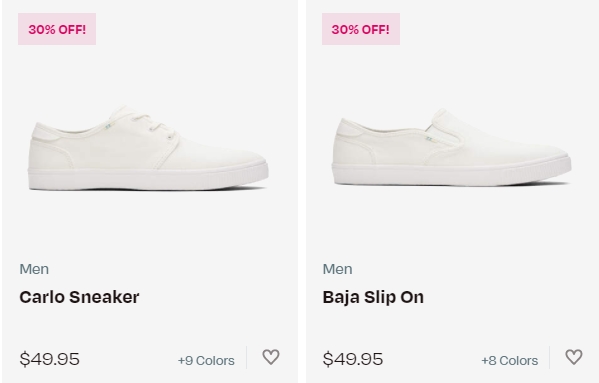
Task: Open the Baja Slip On product title
Action: click(x=373, y=297)
